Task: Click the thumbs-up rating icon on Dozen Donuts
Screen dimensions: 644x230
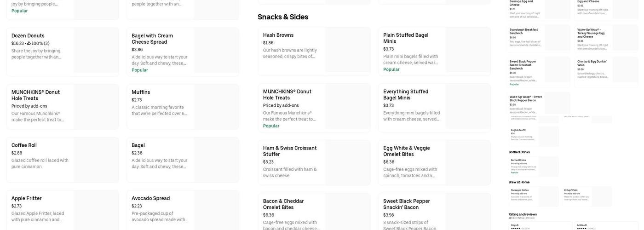Action: pos(29,44)
